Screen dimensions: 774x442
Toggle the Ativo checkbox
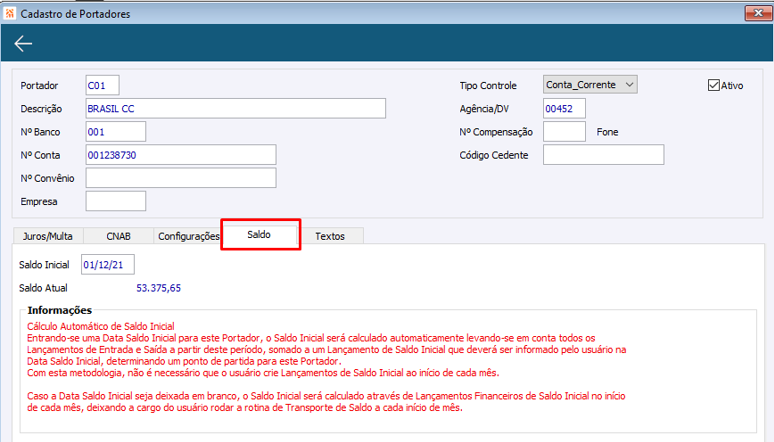[x=714, y=85]
